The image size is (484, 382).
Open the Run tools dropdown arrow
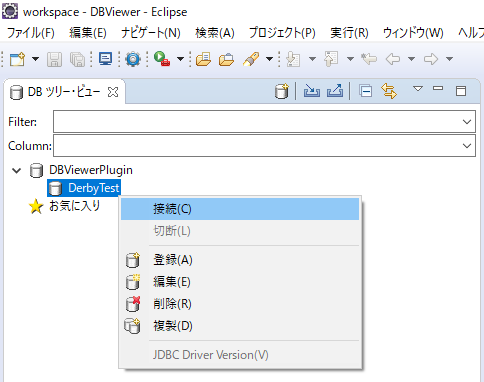[180, 59]
